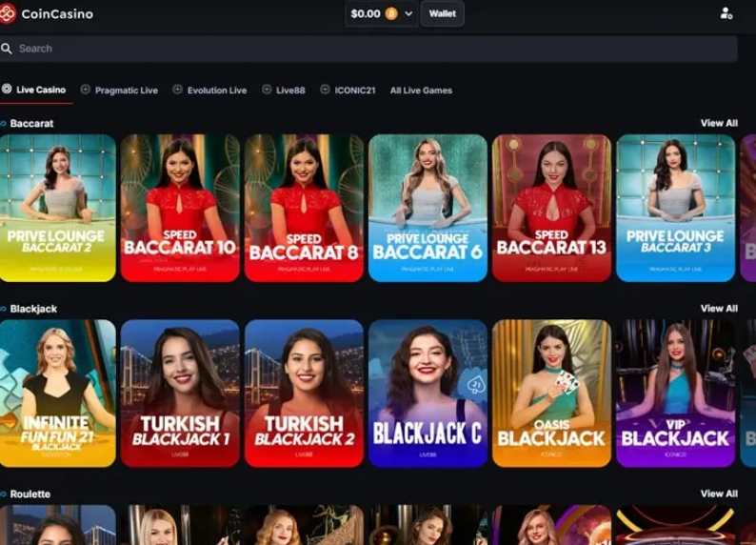756x545 pixels.
Task: Open Oasis Blackjack game
Action: [551, 394]
